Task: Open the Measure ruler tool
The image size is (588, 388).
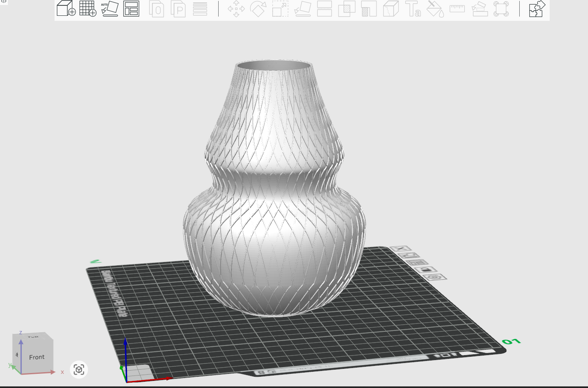Action: coord(457,8)
